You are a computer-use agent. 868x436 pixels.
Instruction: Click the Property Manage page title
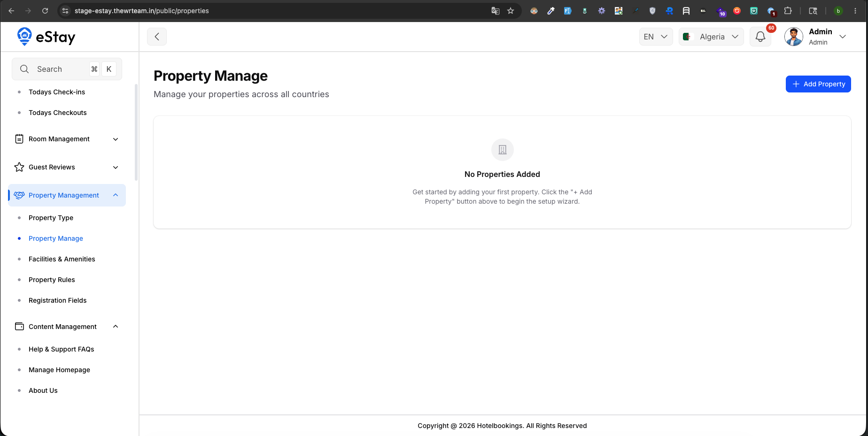(x=210, y=76)
